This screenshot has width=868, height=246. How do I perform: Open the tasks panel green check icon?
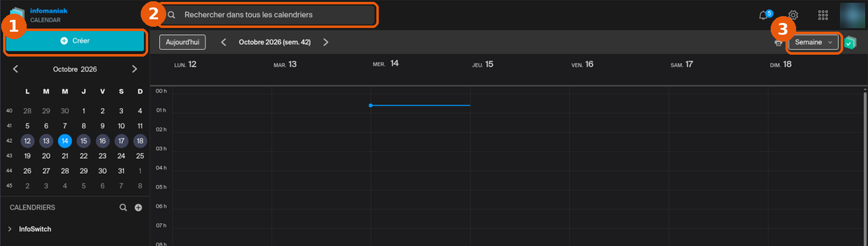pyautogui.click(x=851, y=42)
